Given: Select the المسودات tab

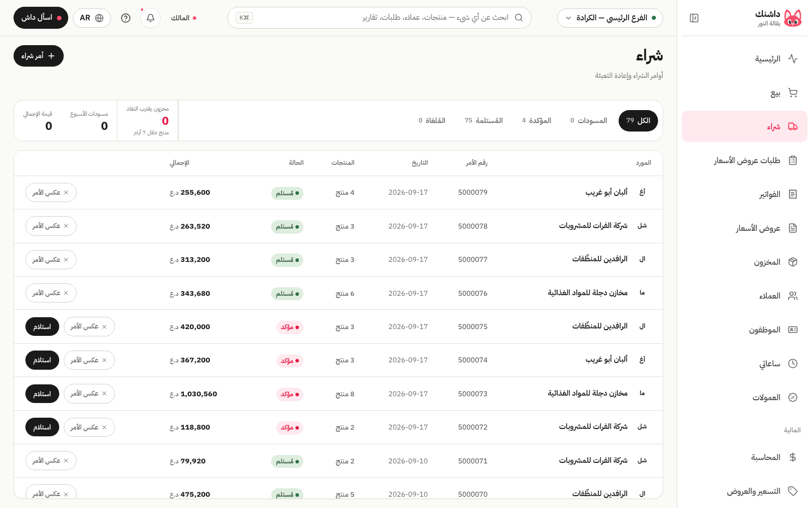Looking at the screenshot, I should tap(589, 121).
